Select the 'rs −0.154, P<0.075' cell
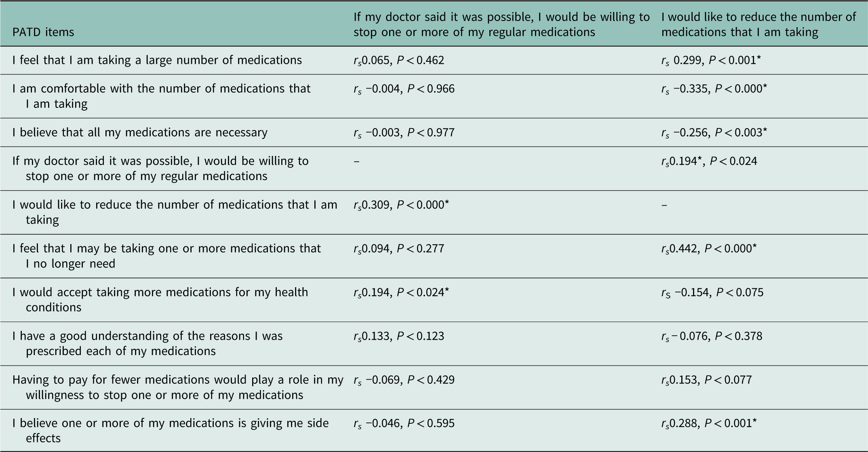868x452 pixels. tap(712, 292)
